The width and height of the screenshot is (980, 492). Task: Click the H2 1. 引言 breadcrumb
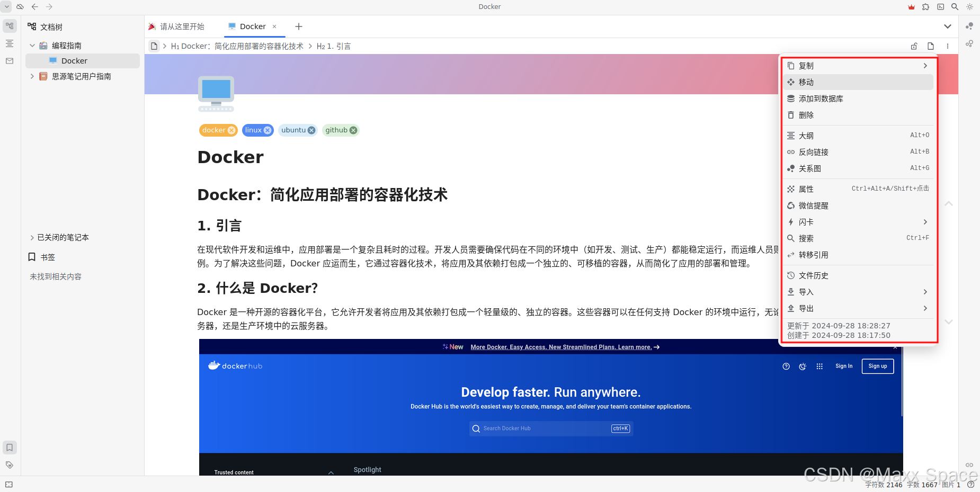[x=334, y=46]
